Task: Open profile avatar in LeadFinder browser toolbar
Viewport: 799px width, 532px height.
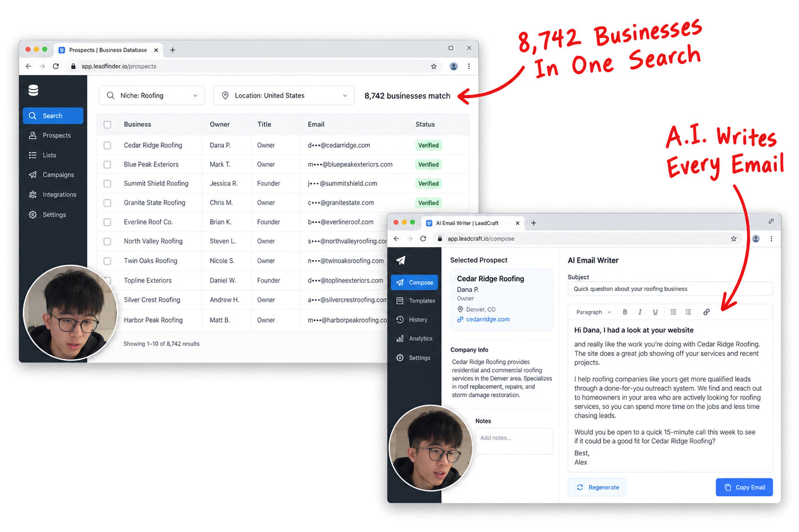Action: tap(454, 66)
